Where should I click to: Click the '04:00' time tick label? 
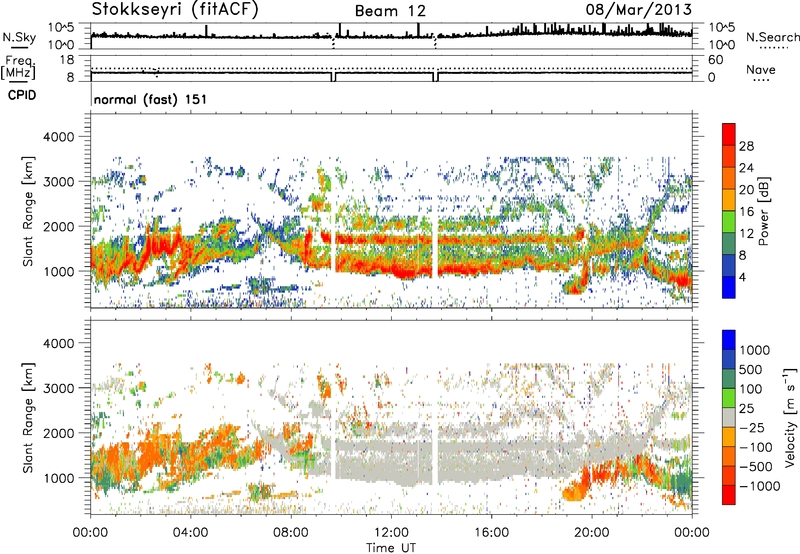190,533
